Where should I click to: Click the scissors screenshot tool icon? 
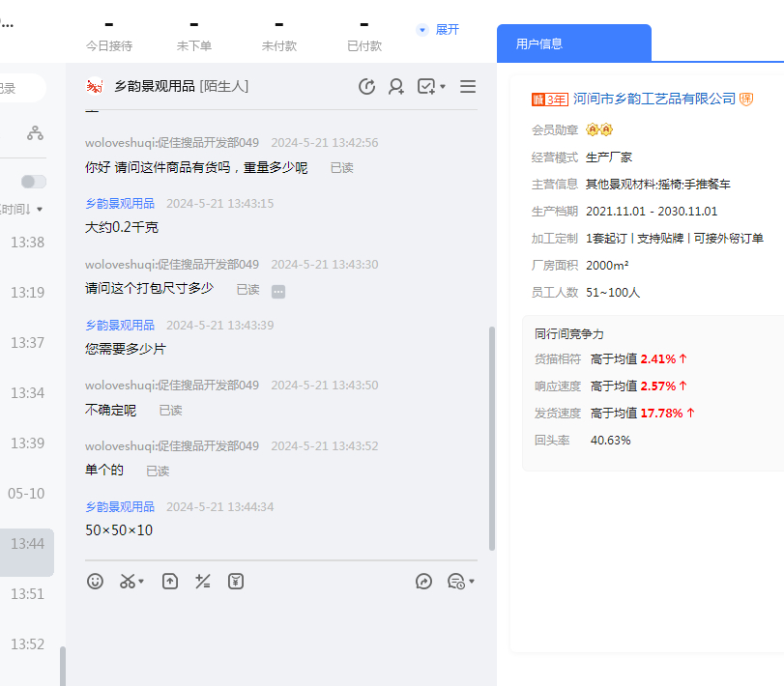pos(128,581)
